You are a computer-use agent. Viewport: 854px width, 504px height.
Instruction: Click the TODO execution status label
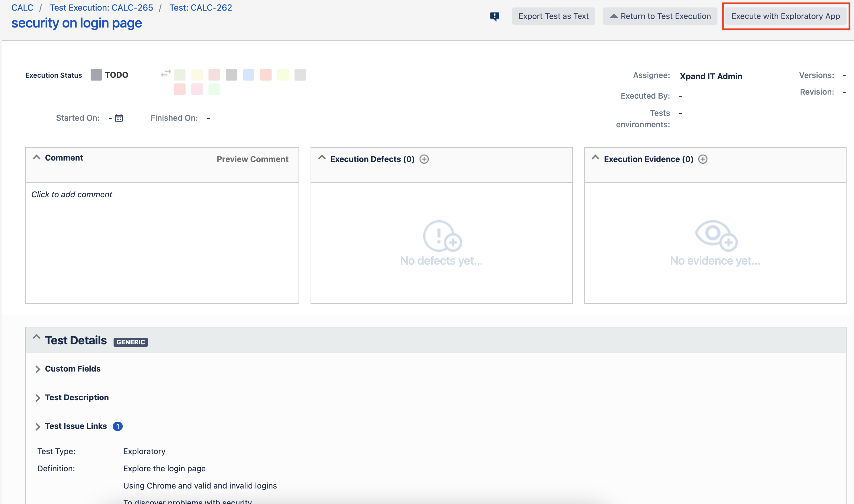tap(116, 75)
